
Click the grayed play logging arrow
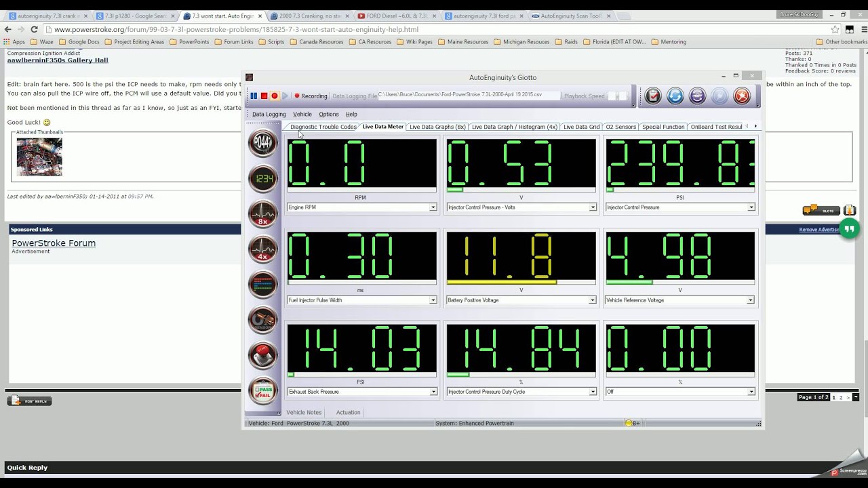[x=285, y=96]
